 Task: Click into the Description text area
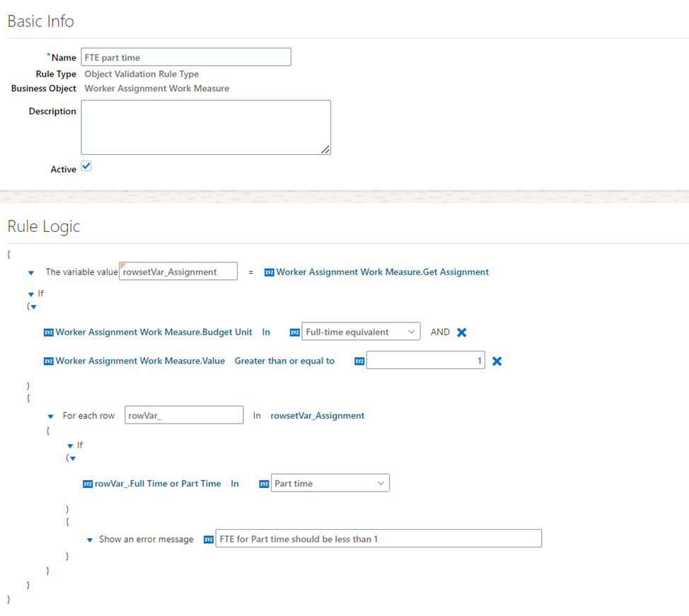pyautogui.click(x=206, y=127)
